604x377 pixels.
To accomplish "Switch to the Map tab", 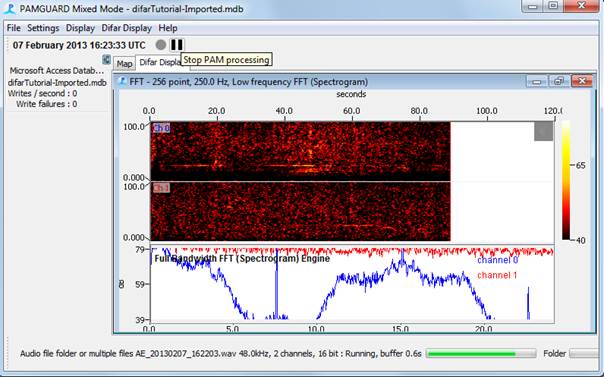I will (x=124, y=64).
